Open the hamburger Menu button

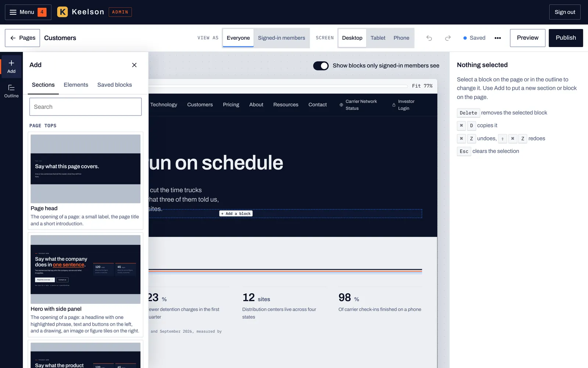(28, 12)
